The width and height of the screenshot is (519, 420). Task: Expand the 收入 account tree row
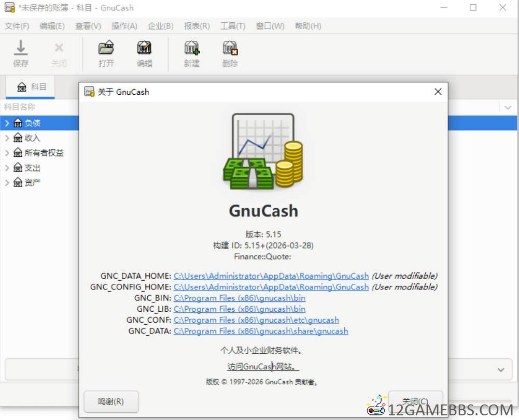click(x=7, y=138)
